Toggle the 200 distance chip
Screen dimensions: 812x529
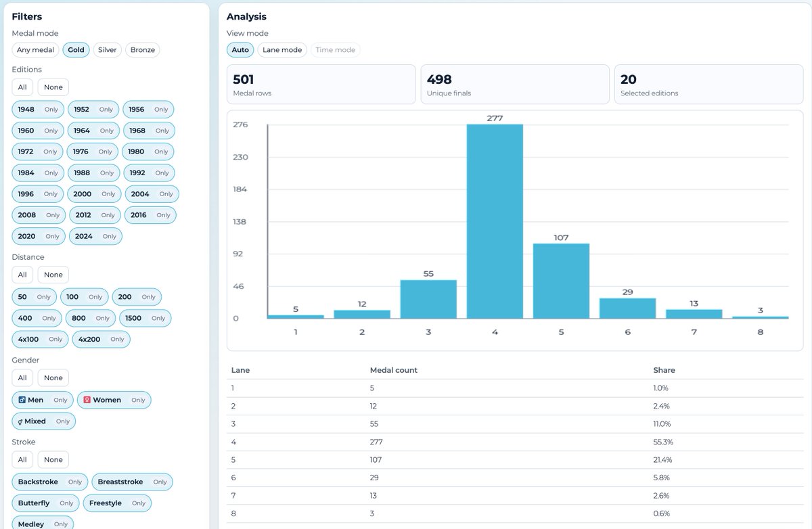[x=125, y=297]
